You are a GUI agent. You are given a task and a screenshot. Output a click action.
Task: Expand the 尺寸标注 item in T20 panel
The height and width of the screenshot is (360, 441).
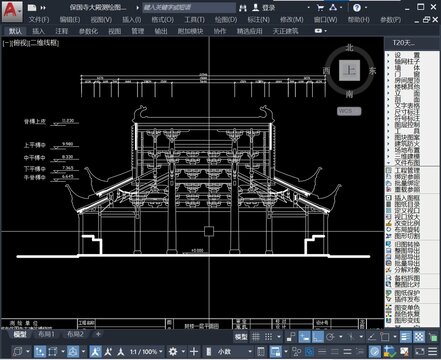pos(407,112)
